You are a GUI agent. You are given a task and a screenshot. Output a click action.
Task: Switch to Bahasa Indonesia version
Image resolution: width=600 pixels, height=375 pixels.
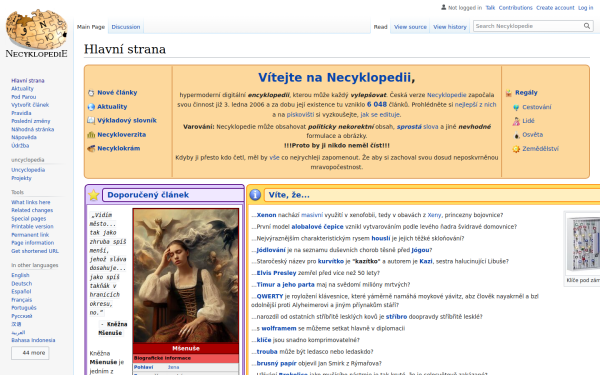click(33, 340)
